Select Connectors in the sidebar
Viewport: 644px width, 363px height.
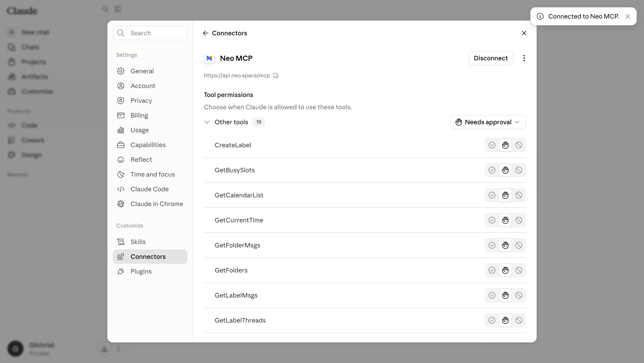[150, 257]
